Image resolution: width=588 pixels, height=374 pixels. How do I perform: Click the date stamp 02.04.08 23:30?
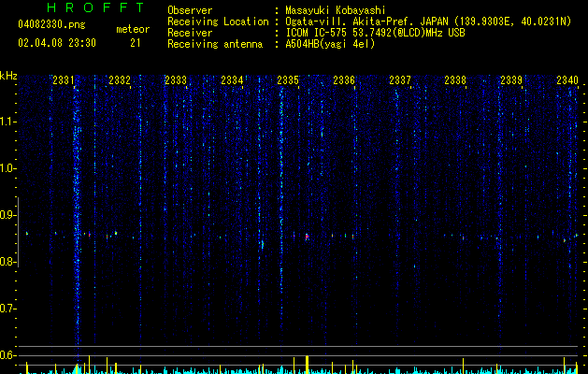point(57,43)
